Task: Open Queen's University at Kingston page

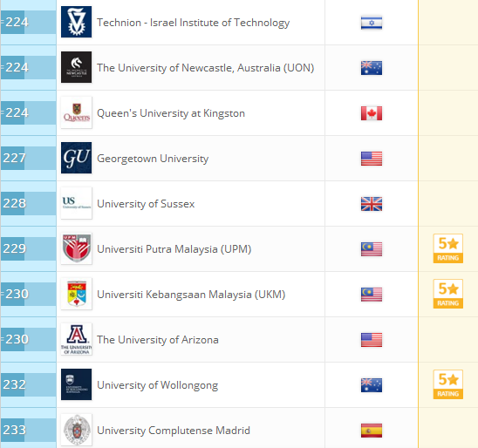Action: (x=171, y=113)
